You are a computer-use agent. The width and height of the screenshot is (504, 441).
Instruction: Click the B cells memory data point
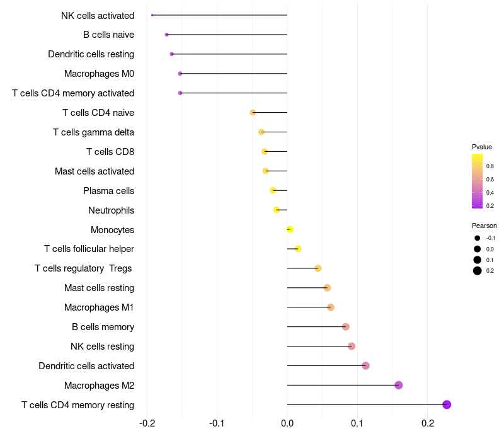coord(345,326)
